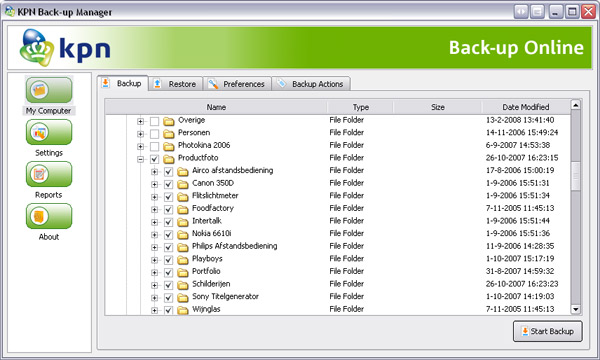Click the scrollbar down arrow

pyautogui.click(x=576, y=309)
